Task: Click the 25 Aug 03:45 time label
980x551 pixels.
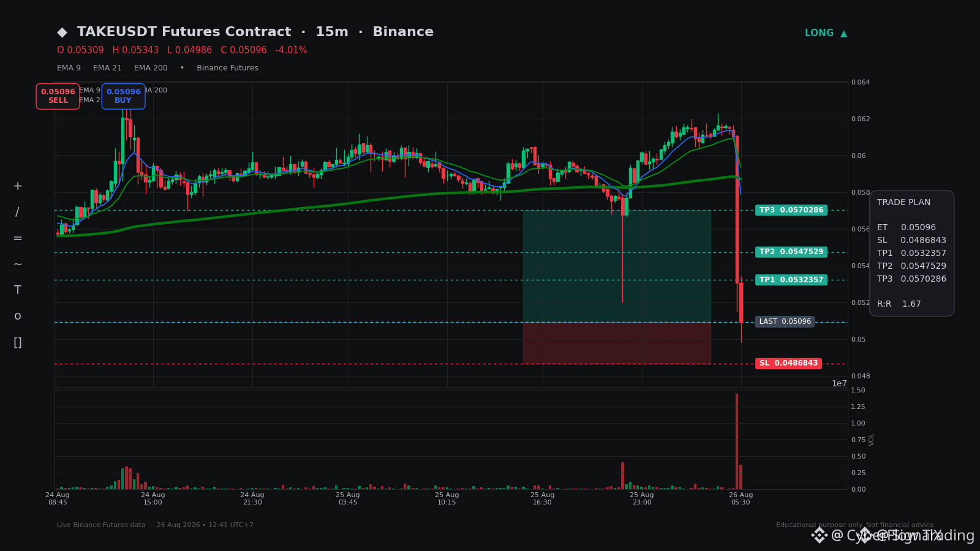Action: [x=348, y=498]
